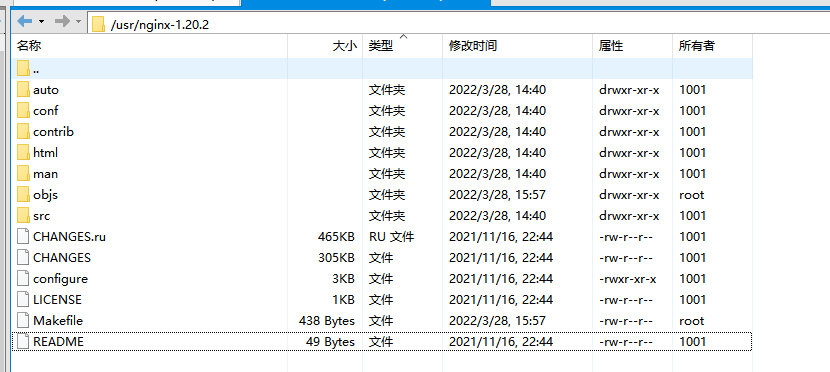Select the man folder icon

point(23,174)
